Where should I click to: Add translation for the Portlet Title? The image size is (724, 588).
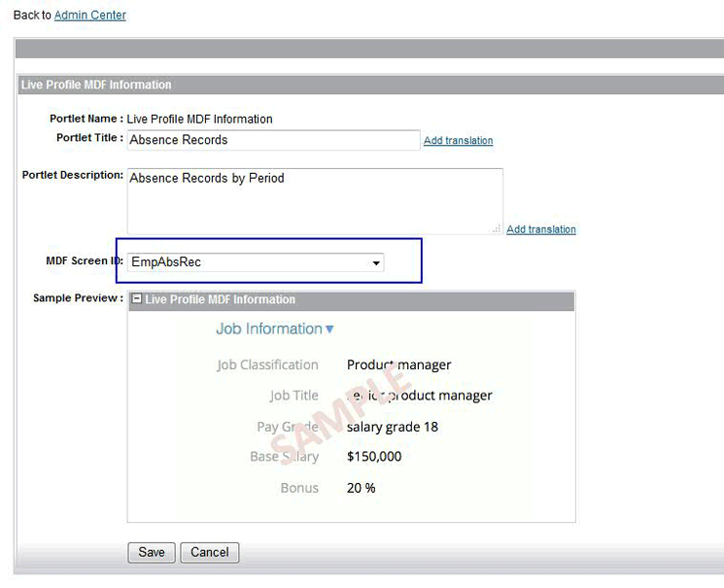point(458,141)
